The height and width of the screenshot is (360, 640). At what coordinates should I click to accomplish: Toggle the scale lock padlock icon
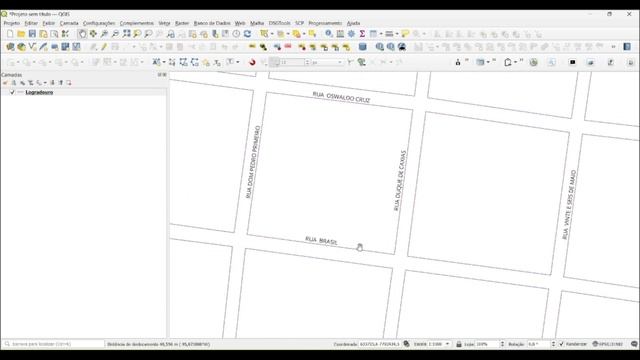(458, 344)
